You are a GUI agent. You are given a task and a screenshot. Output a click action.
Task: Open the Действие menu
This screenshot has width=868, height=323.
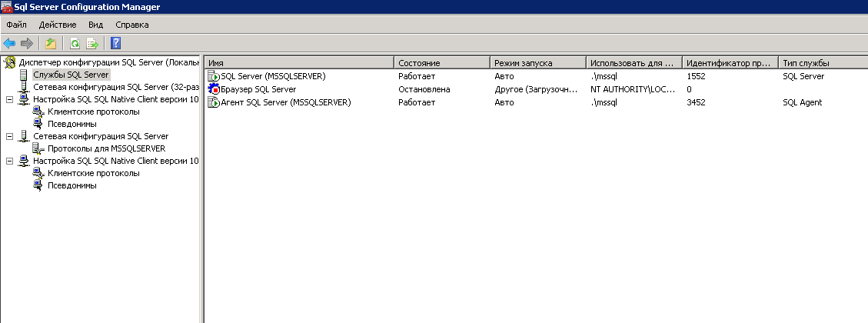pyautogui.click(x=58, y=25)
